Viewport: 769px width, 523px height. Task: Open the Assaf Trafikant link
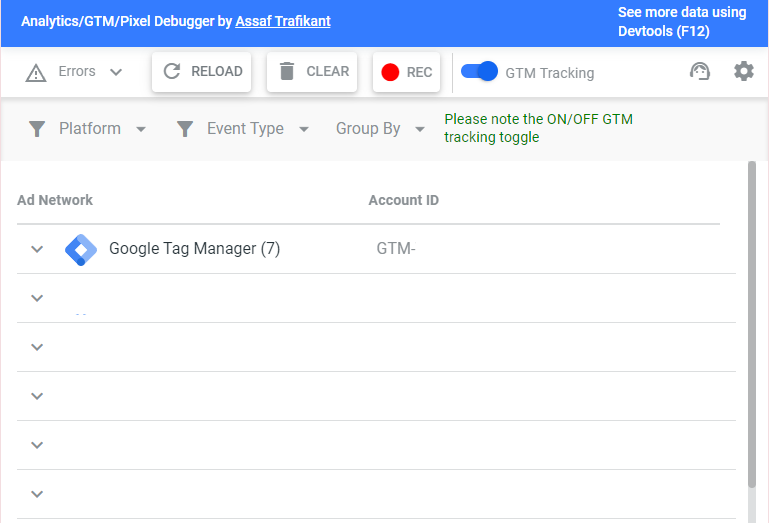pos(283,21)
